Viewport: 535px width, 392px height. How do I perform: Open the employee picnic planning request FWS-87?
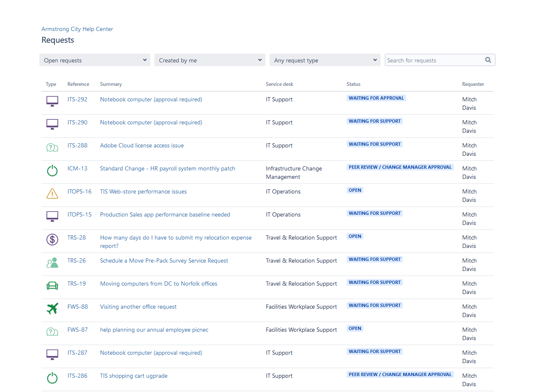point(154,330)
